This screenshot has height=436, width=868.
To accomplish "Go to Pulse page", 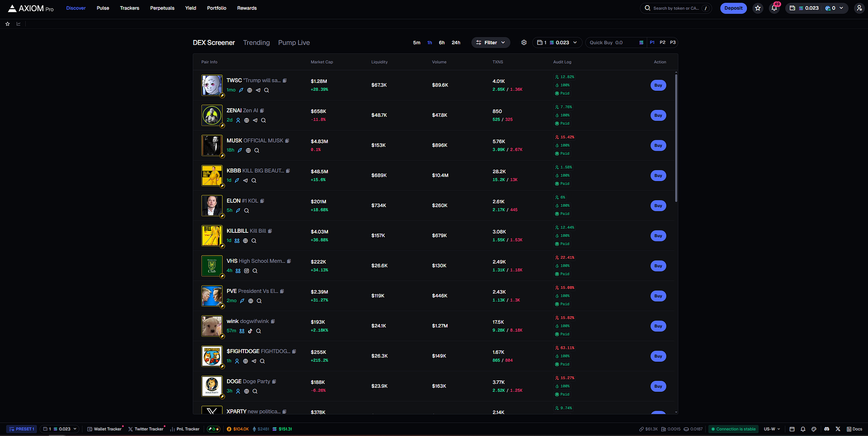I will [103, 8].
